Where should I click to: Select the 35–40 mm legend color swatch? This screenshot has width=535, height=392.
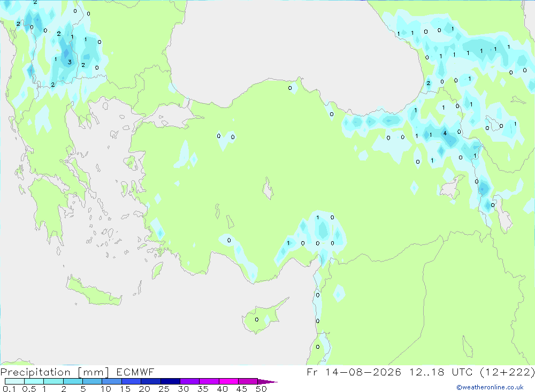(x=209, y=381)
